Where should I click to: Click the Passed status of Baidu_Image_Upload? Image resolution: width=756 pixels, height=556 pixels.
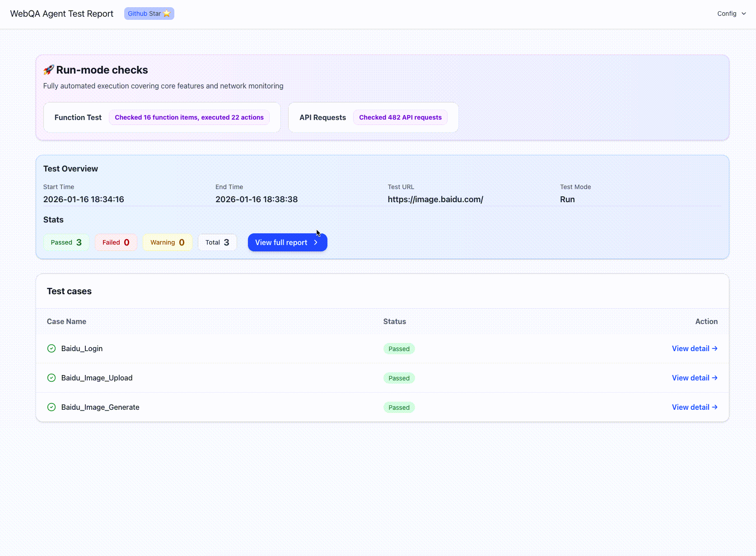(399, 378)
